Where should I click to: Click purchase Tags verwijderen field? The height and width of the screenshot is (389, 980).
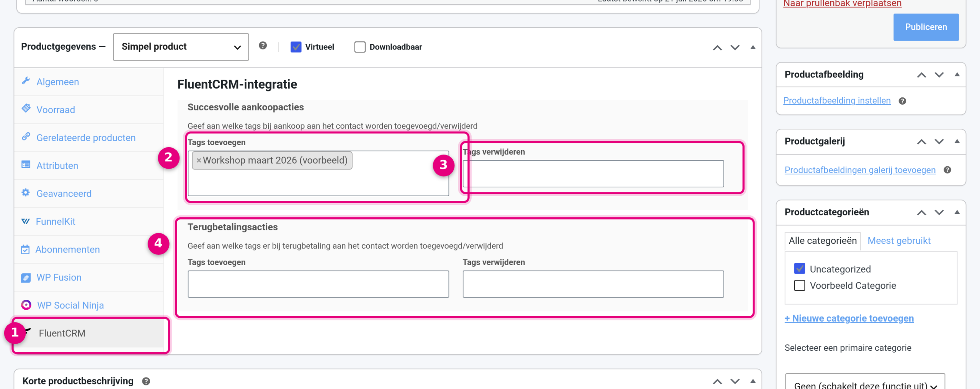593,174
